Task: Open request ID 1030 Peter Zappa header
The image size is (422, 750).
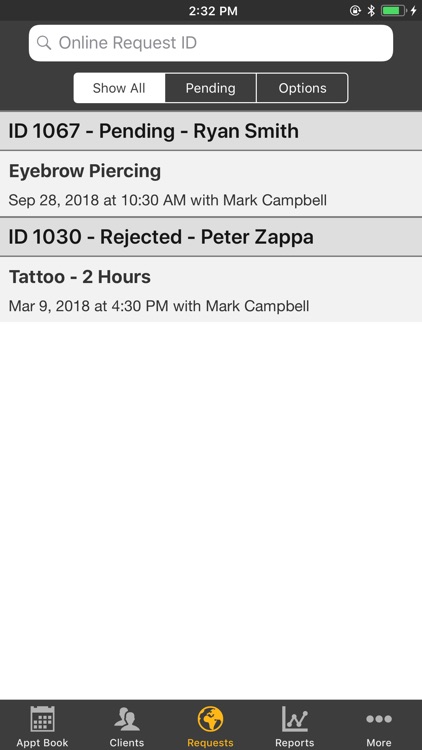Action: pyautogui.click(x=211, y=237)
